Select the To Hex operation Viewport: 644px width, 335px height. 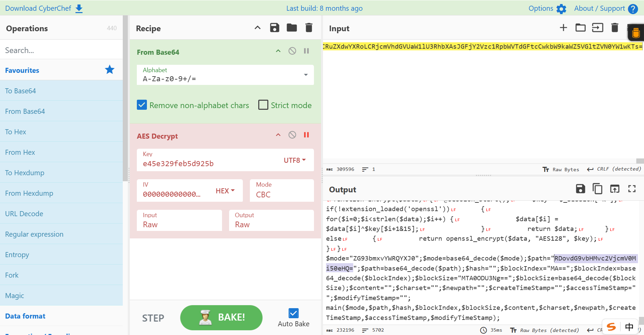pyautogui.click(x=61, y=132)
